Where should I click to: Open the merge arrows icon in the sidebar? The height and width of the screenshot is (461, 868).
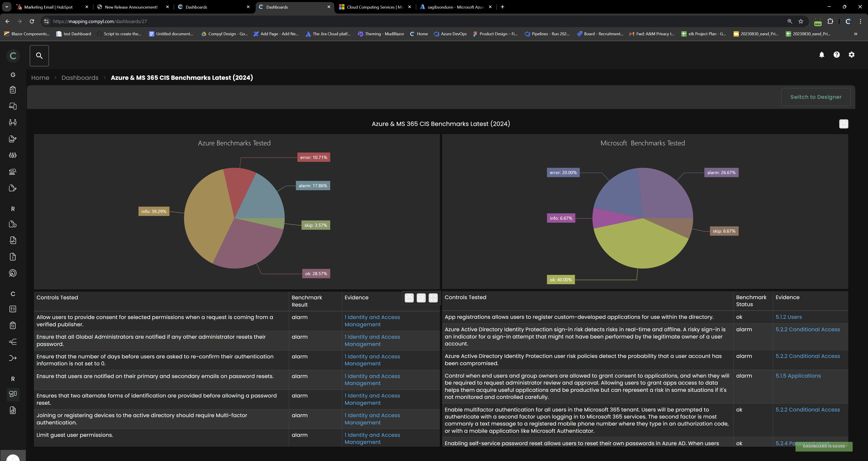click(x=13, y=358)
